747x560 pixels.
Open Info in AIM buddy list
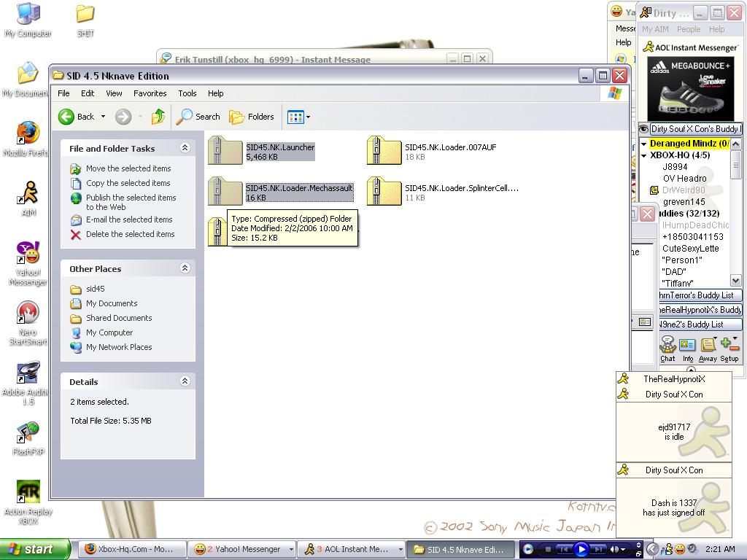click(687, 349)
